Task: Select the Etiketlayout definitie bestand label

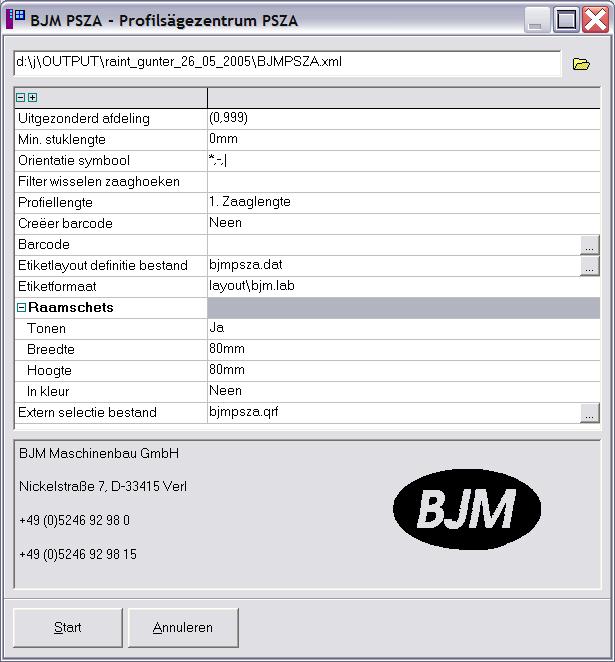Action: [x=103, y=266]
